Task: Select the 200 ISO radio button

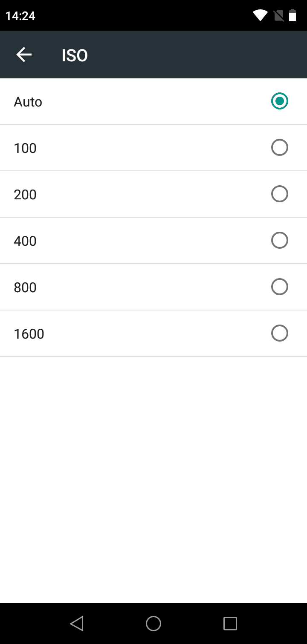Action: (x=280, y=194)
